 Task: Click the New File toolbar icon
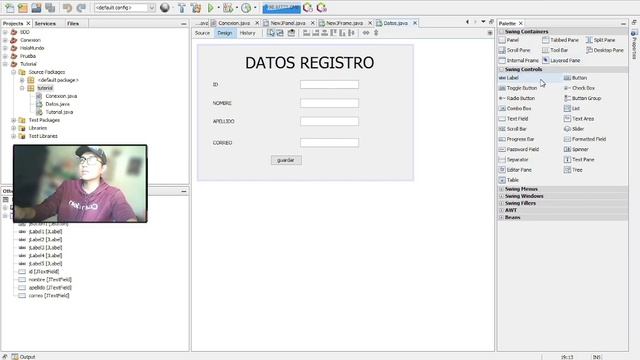tap(9, 7)
